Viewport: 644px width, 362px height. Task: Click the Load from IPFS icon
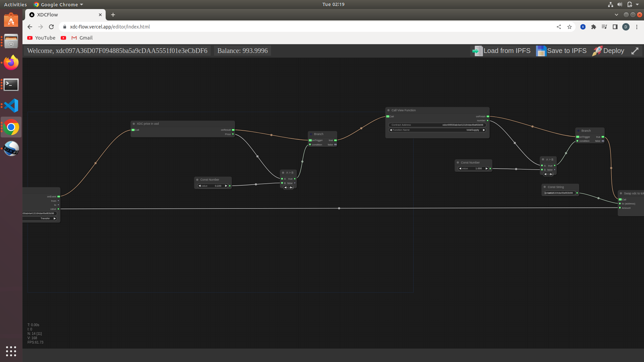click(x=477, y=51)
